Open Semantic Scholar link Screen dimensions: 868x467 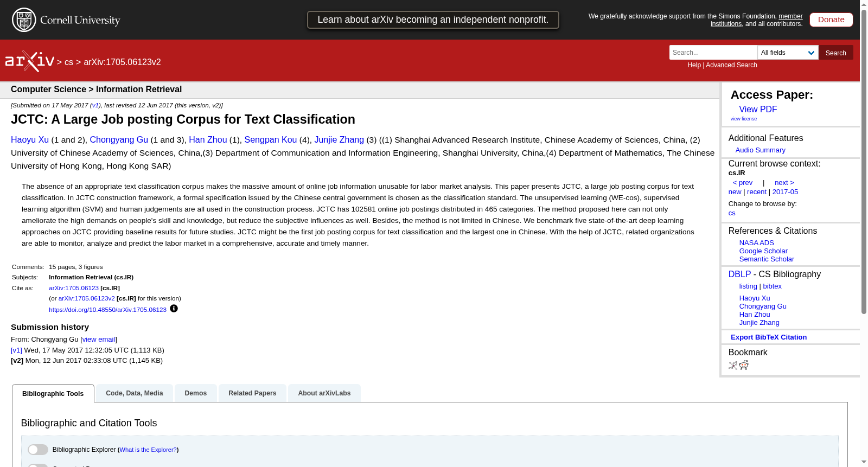767,259
